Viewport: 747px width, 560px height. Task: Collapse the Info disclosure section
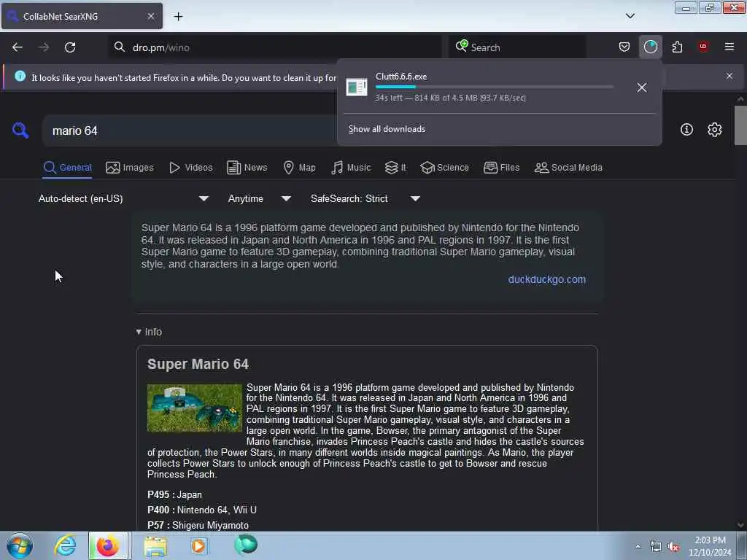coord(149,332)
